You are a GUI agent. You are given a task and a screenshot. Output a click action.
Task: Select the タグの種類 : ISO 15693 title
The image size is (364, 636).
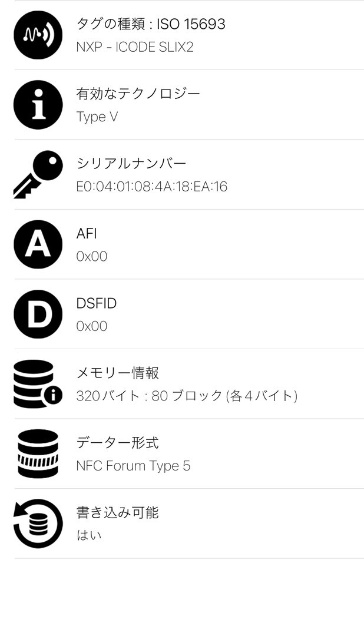[151, 24]
